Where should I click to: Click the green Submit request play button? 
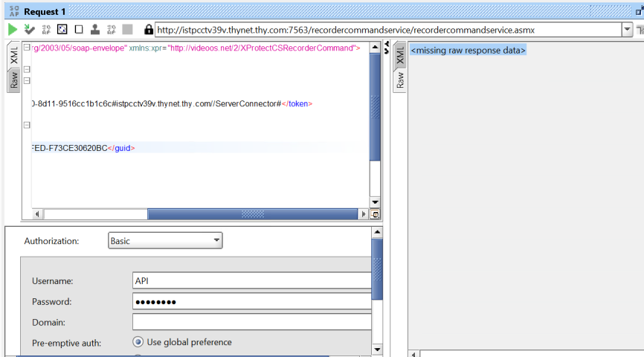coord(13,30)
